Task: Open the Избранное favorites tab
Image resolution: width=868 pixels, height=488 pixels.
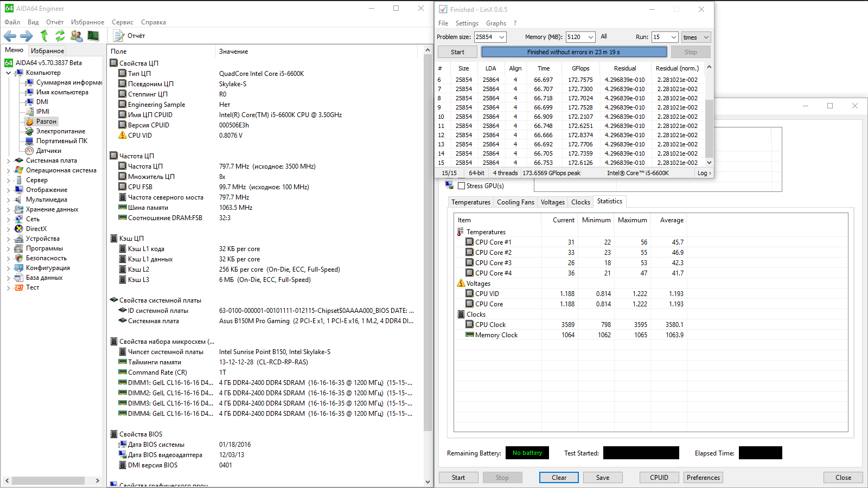Action: point(47,50)
